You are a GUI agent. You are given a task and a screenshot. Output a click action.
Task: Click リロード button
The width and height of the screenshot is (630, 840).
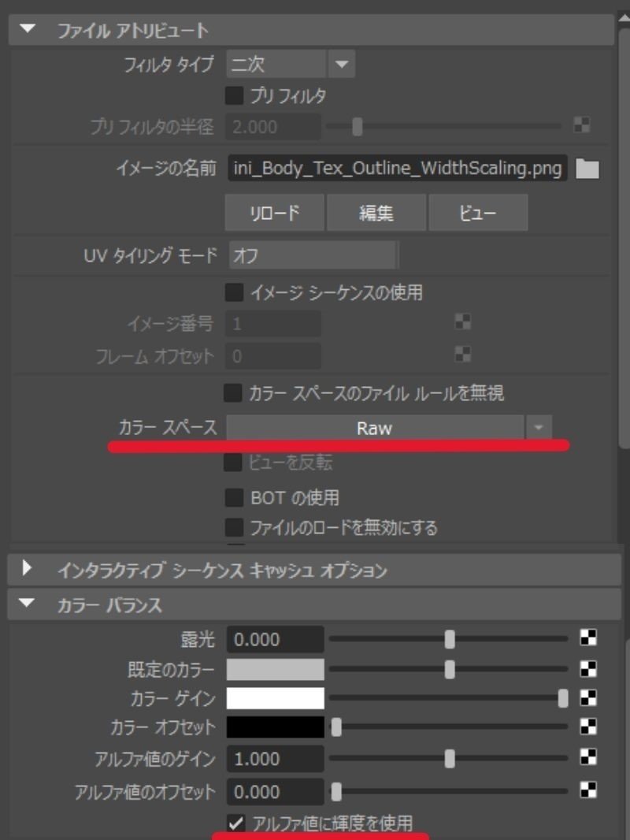click(x=275, y=213)
